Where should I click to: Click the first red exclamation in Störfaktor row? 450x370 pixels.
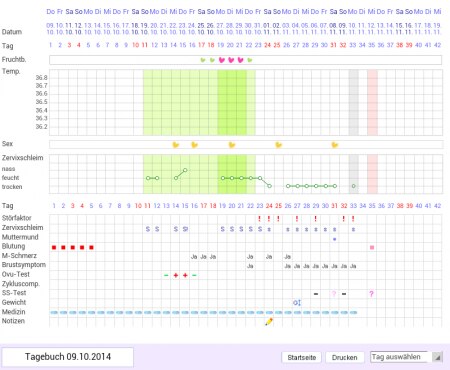pos(259,219)
